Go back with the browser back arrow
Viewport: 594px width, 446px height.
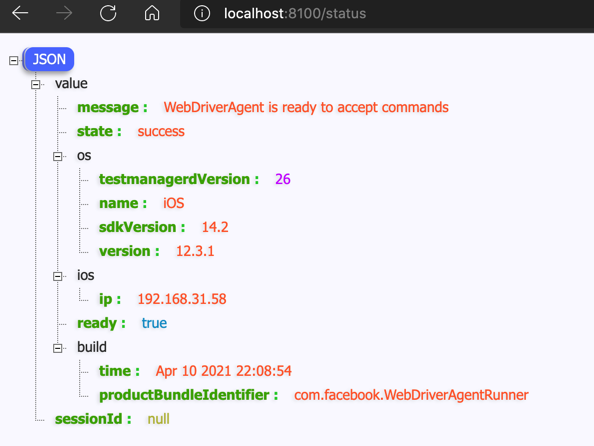[20, 13]
